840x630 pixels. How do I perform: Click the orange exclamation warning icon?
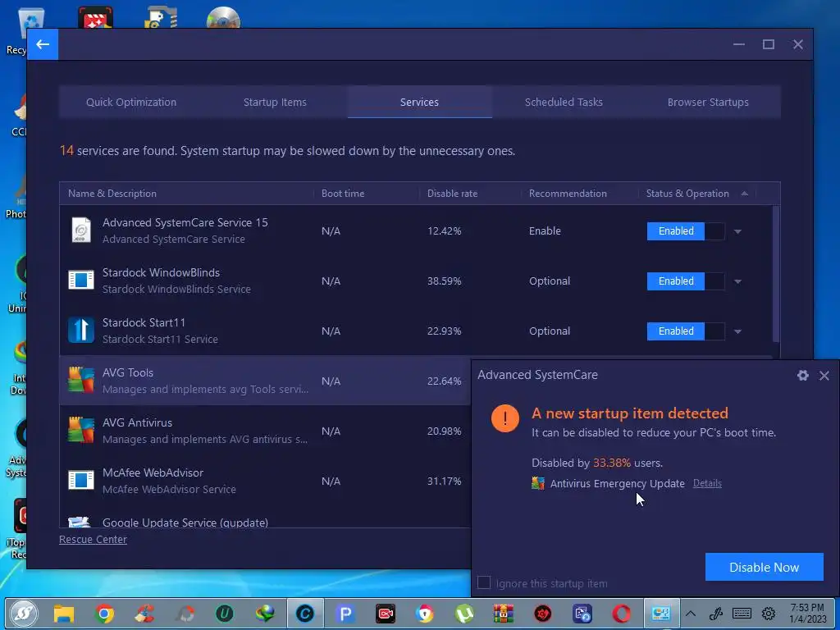pos(505,418)
